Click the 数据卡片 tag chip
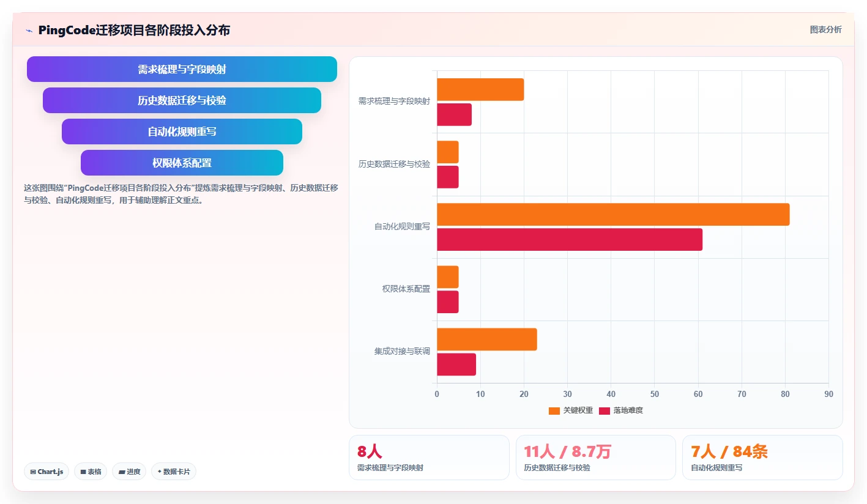This screenshot has height=504, width=867. (x=174, y=472)
